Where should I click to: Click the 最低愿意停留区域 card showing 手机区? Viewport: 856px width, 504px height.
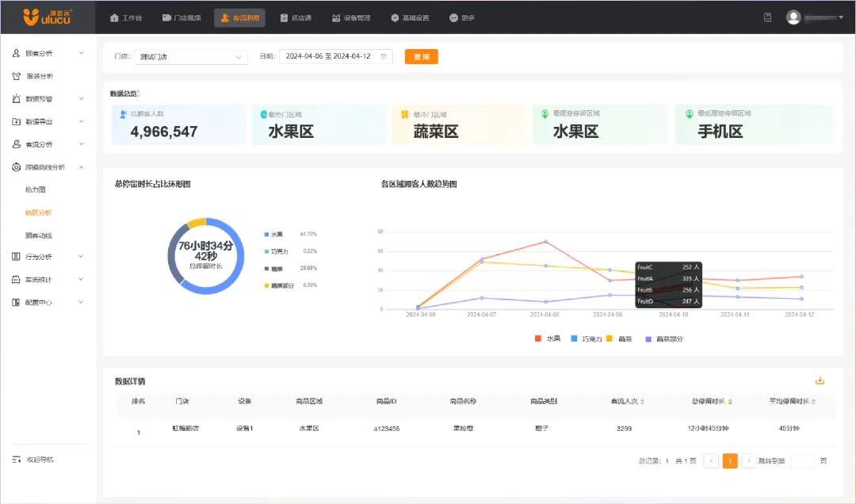pos(755,124)
